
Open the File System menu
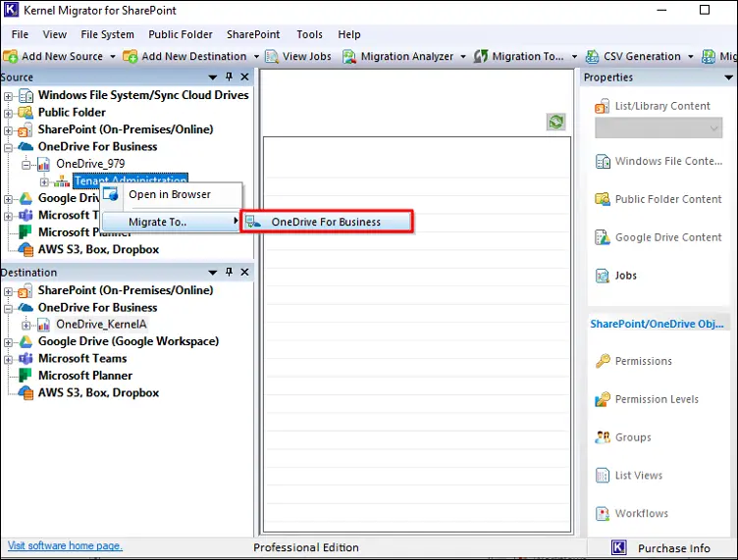(107, 34)
